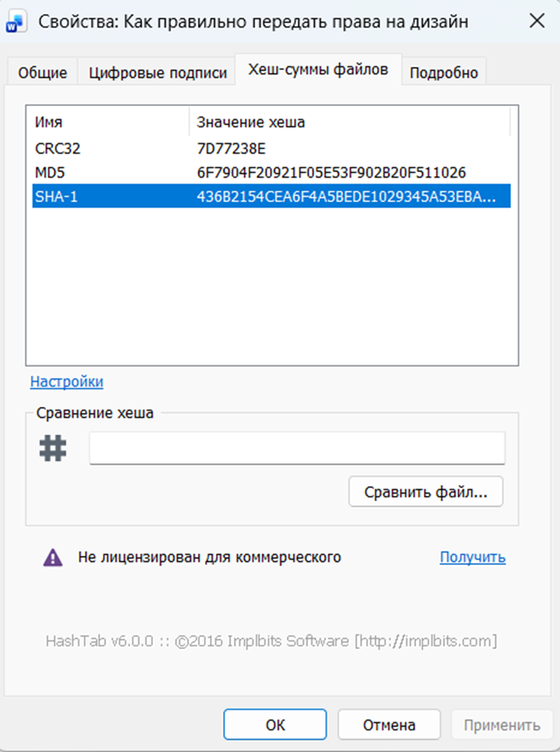Click the purple warning triangle icon

point(52,557)
